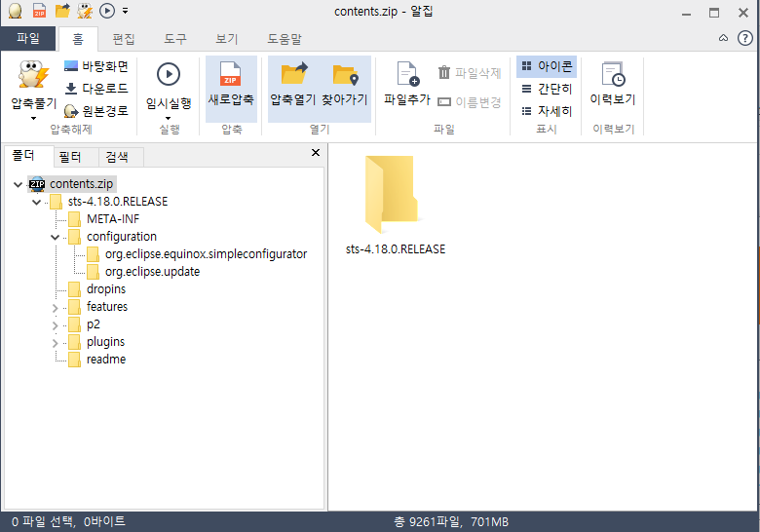
Task: Collapse the sts-4.18.0.RELEASE tree node
Action: click(36, 202)
